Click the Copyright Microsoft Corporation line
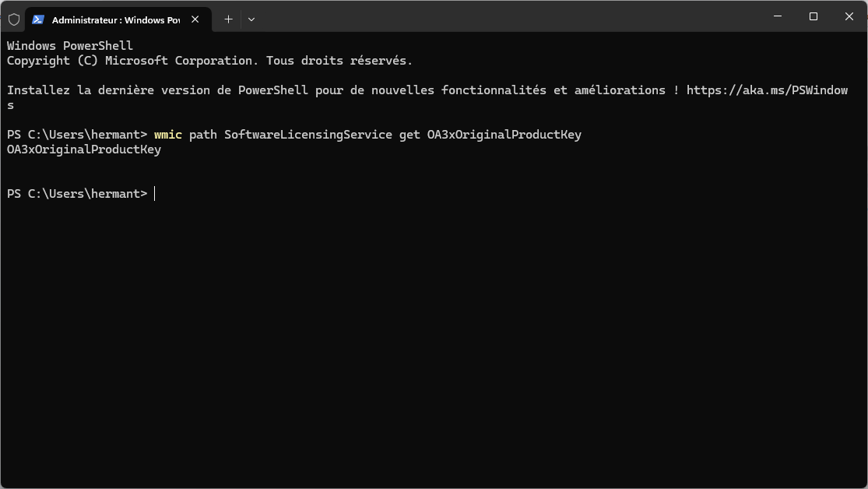Viewport: 868px width, 489px height. 209,61
